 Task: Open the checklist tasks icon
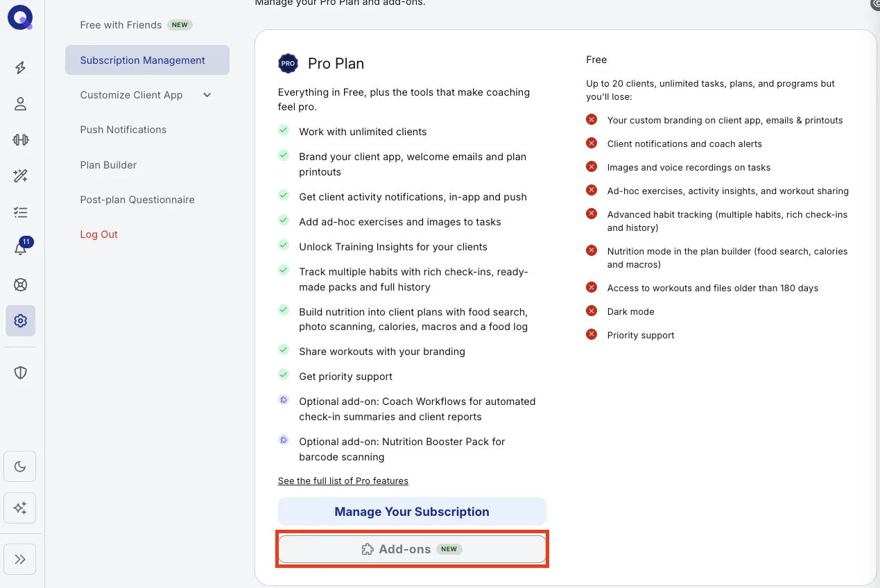tap(21, 212)
